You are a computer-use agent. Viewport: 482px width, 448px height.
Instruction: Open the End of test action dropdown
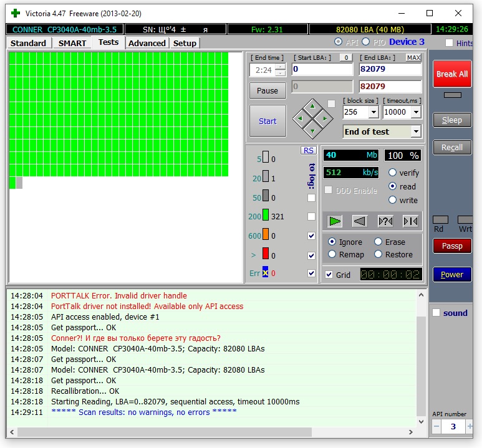[416, 131]
